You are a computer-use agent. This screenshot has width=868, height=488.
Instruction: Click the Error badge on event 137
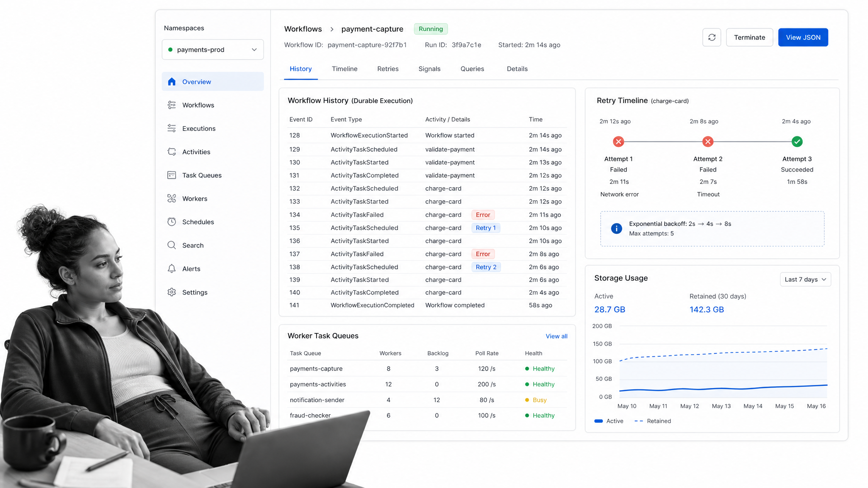[483, 254]
